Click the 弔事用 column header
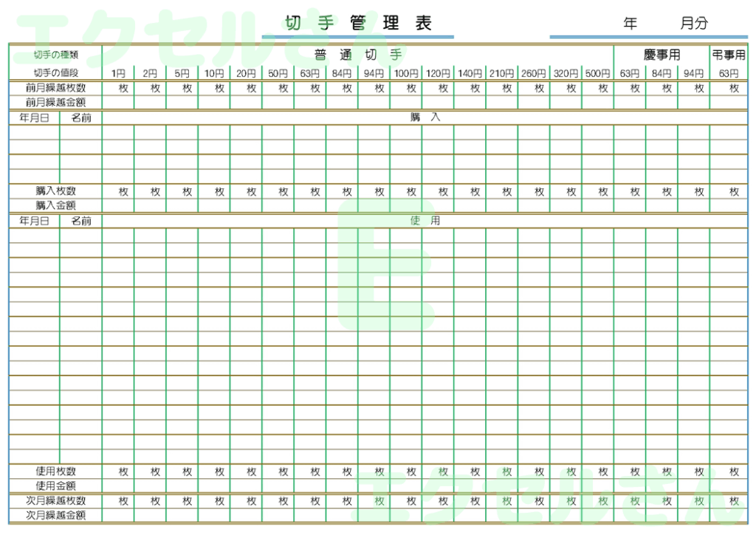 coord(729,53)
